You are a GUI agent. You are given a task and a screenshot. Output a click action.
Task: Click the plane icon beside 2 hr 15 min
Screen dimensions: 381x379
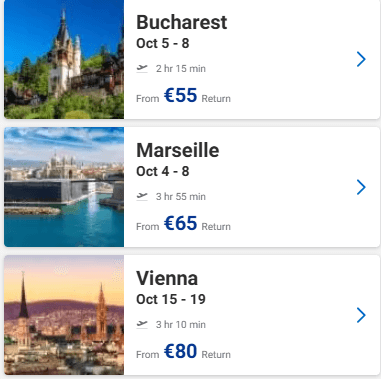(x=142, y=68)
